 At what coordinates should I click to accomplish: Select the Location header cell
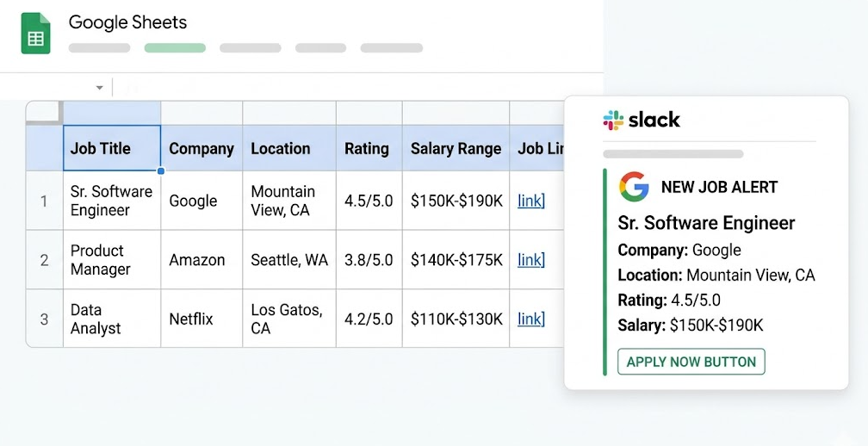click(x=289, y=148)
